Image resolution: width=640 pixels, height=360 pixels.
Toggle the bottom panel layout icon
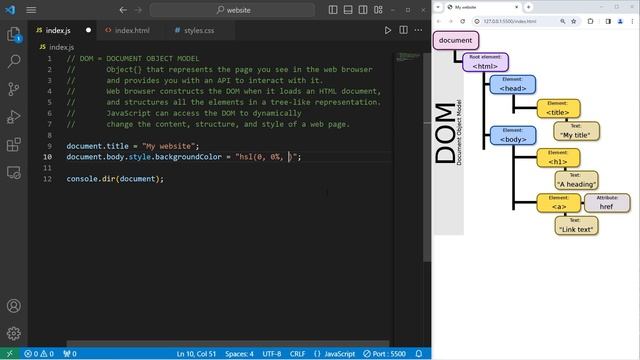[348, 10]
